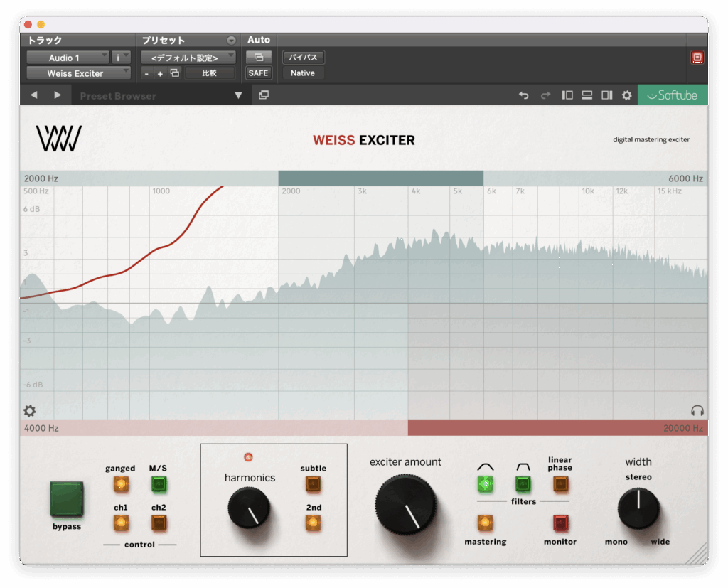The width and height of the screenshot is (728, 588).
Task: Toggle the linear phase button
Action: 560,484
